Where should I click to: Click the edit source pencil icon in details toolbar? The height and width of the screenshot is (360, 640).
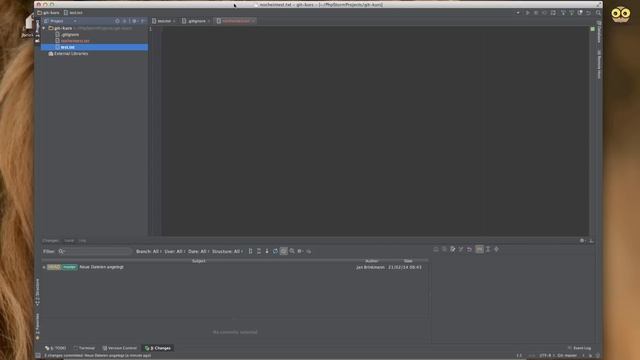click(453, 249)
